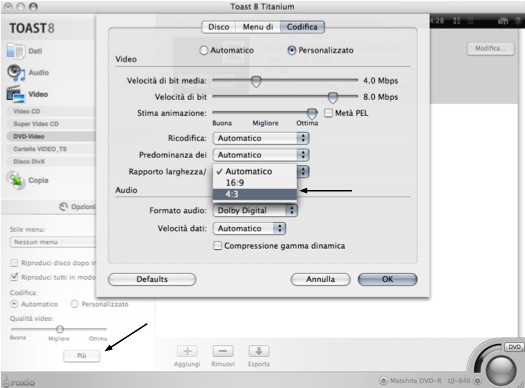Select the Automatico radio in the dialog
Image resolution: width=525 pixels, height=388 pixels.
(x=203, y=51)
